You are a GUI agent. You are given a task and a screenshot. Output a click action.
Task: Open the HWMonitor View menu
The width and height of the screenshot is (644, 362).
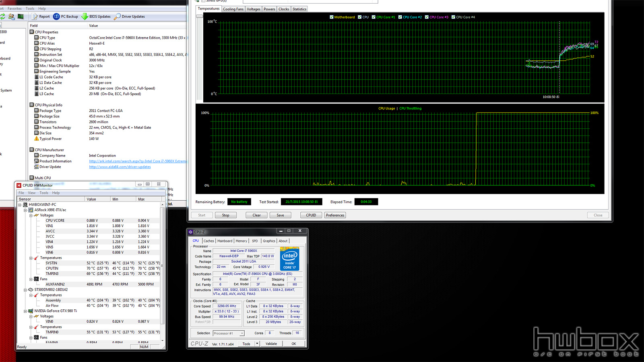[x=31, y=193]
